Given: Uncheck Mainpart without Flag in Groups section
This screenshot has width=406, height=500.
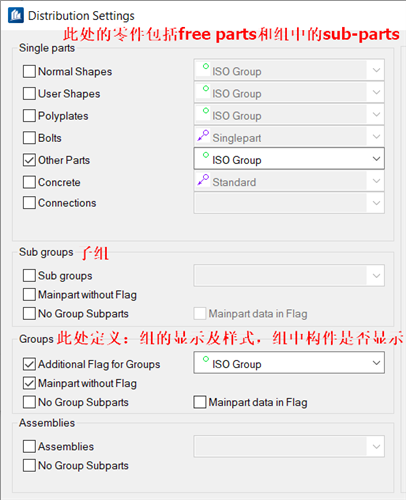Looking at the screenshot, I should [x=29, y=383].
